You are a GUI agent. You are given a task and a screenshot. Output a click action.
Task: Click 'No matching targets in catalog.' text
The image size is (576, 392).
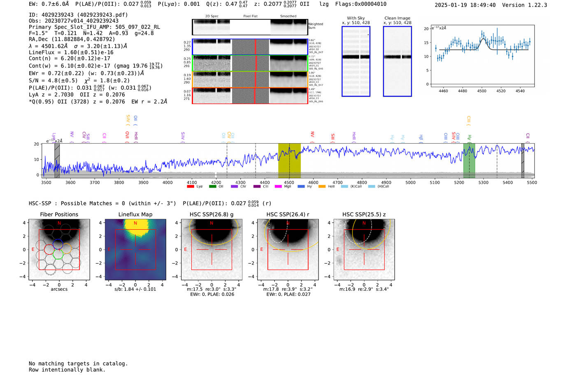(x=78, y=364)
